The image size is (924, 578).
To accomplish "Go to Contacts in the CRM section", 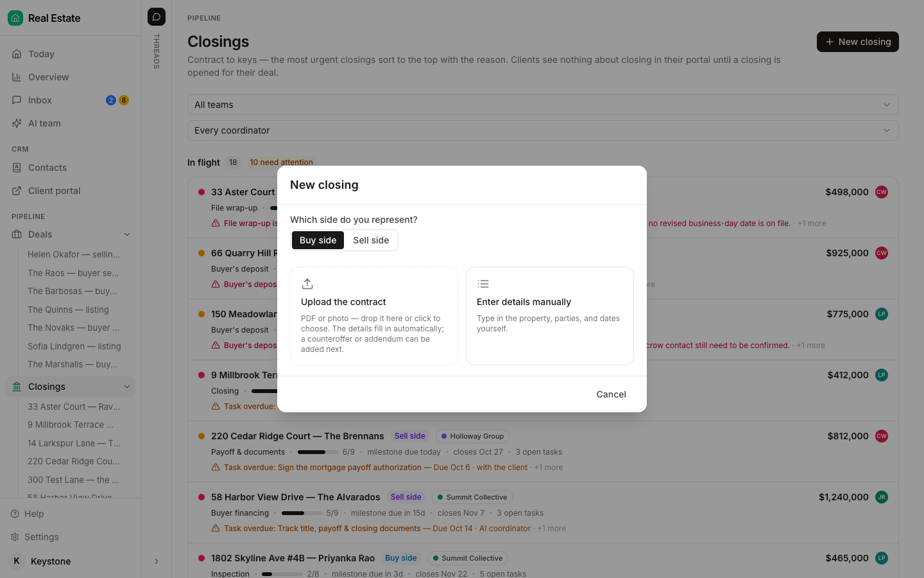I will click(x=71, y=168).
